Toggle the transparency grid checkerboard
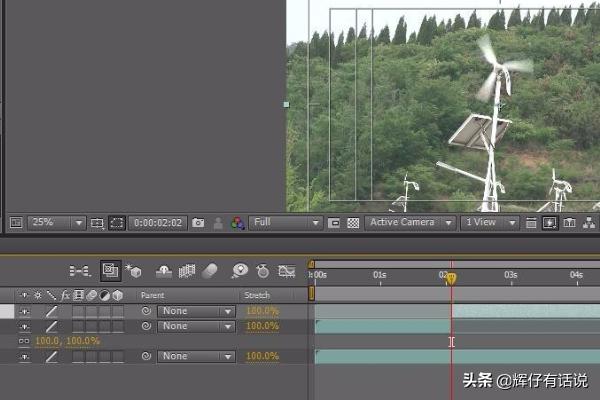 click(x=353, y=223)
